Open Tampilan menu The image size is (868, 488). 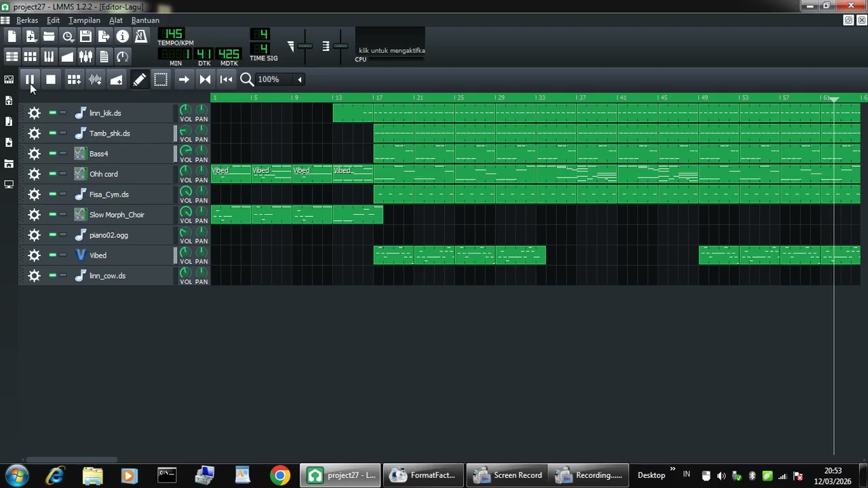point(84,20)
